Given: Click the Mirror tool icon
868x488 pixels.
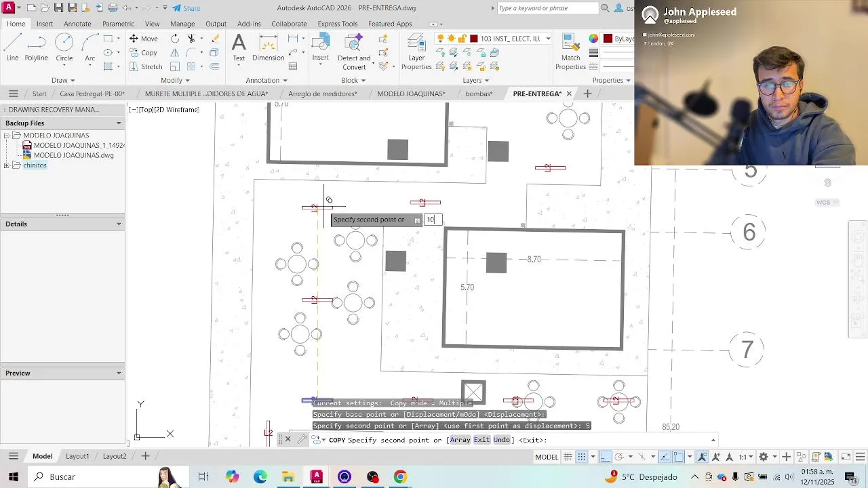Looking at the screenshot, I should click(x=175, y=53).
